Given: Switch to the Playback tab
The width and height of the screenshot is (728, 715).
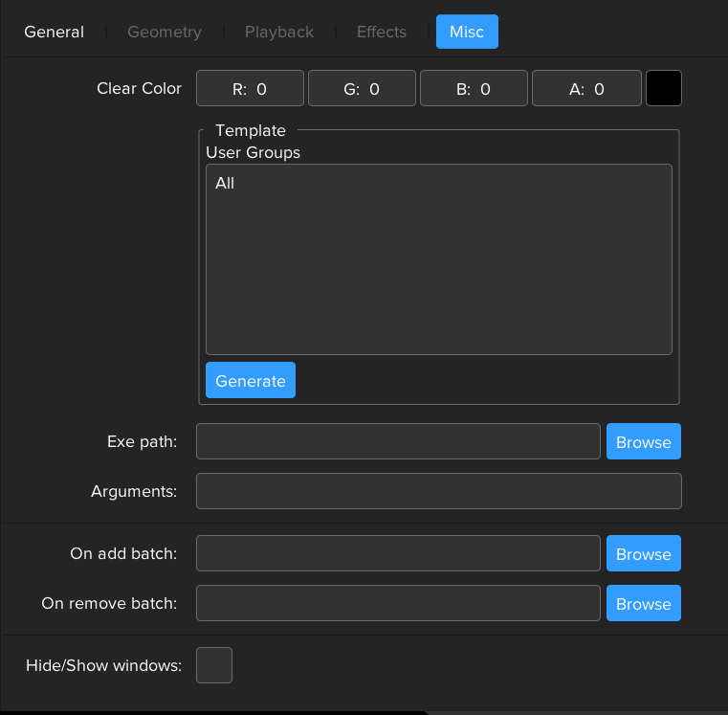Looking at the screenshot, I should tap(278, 32).
